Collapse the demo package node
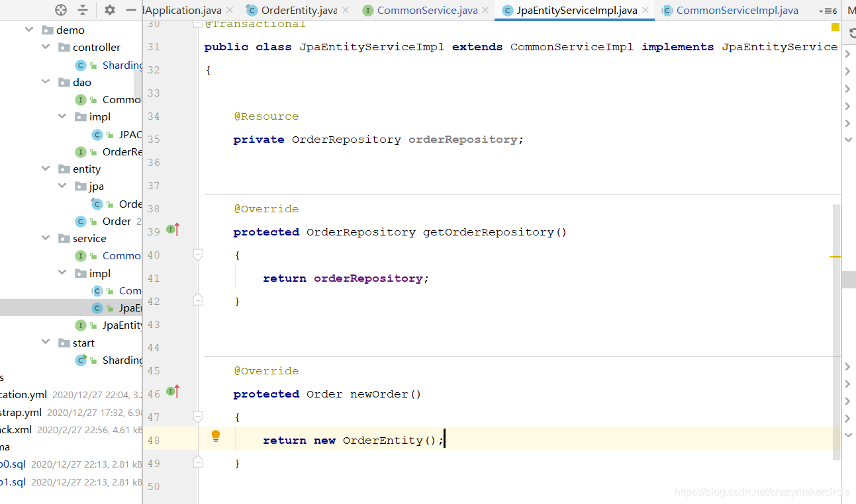 tap(29, 30)
